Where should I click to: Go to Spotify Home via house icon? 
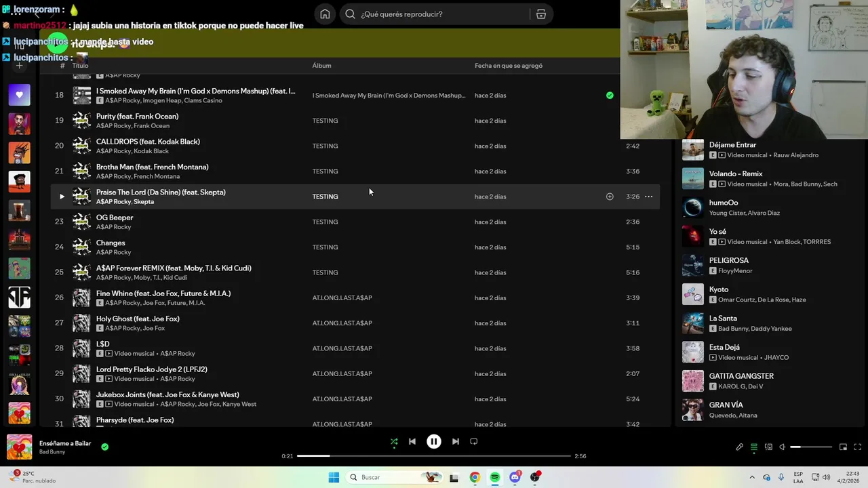click(x=325, y=14)
